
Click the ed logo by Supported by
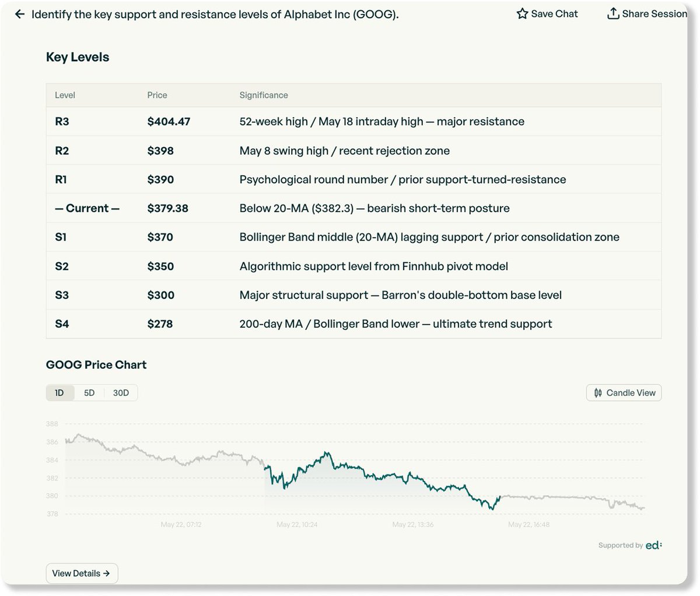654,545
